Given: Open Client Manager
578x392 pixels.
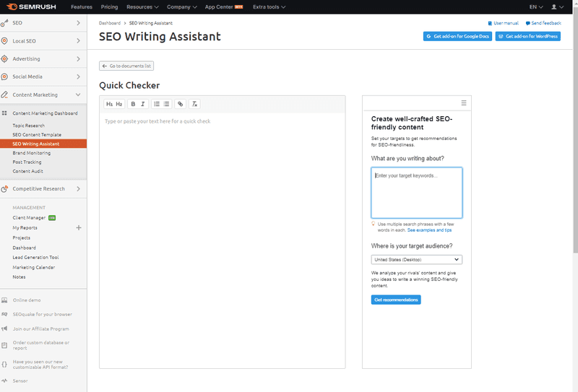Looking at the screenshot, I should tap(29, 218).
